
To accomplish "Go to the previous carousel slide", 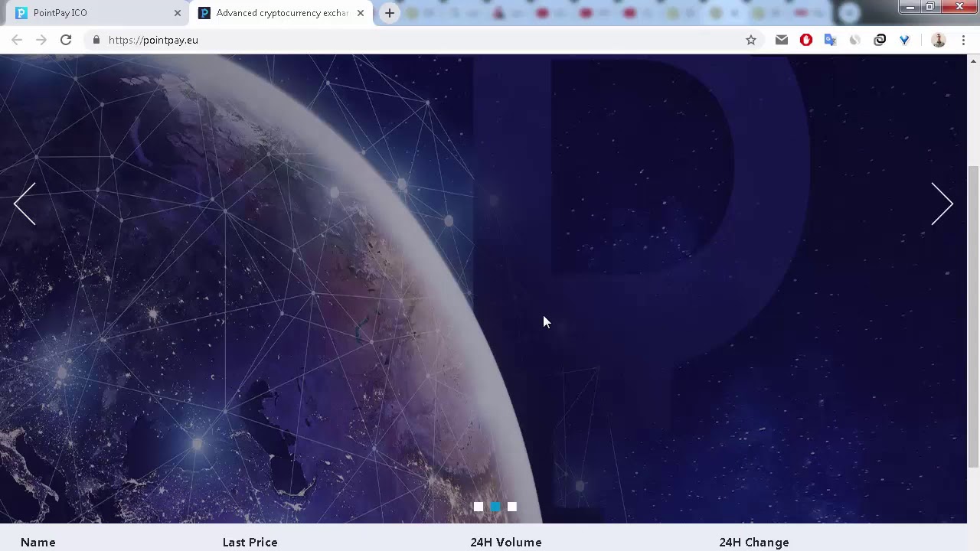I will point(24,204).
